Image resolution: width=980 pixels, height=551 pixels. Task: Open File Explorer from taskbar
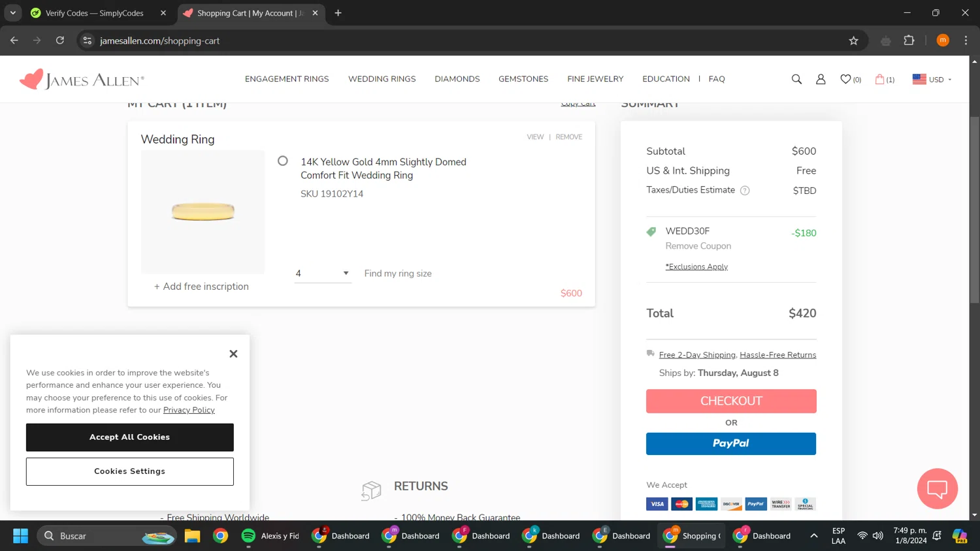(x=192, y=536)
